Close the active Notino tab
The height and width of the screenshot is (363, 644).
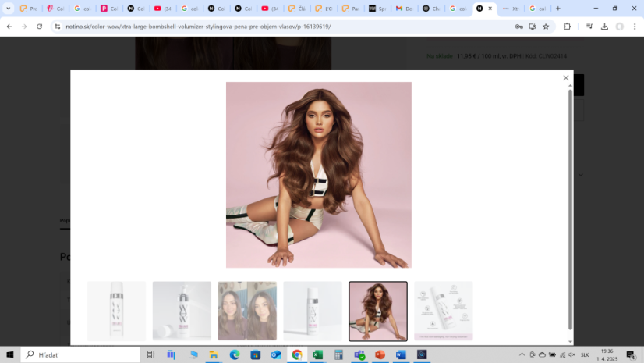tap(490, 9)
